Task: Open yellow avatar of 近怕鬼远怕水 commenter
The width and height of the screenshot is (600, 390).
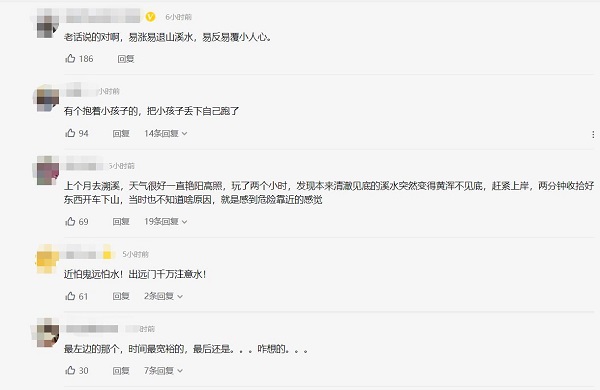Action: click(47, 259)
